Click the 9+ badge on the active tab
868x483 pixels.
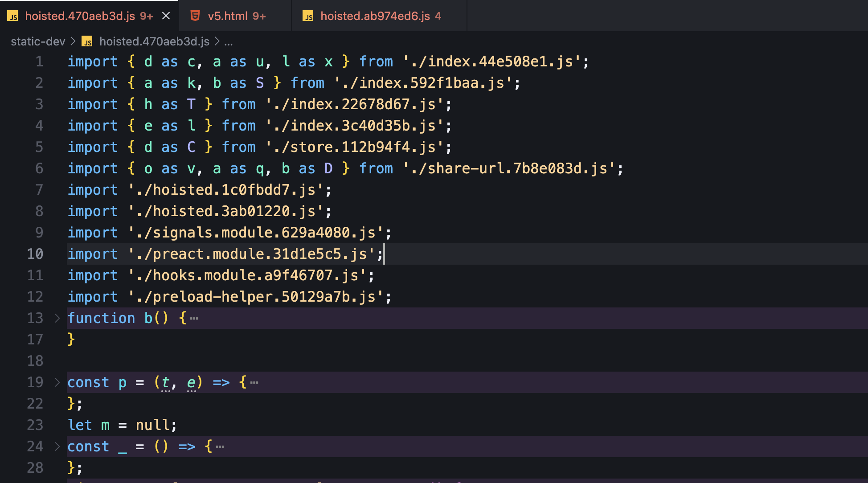pos(145,16)
